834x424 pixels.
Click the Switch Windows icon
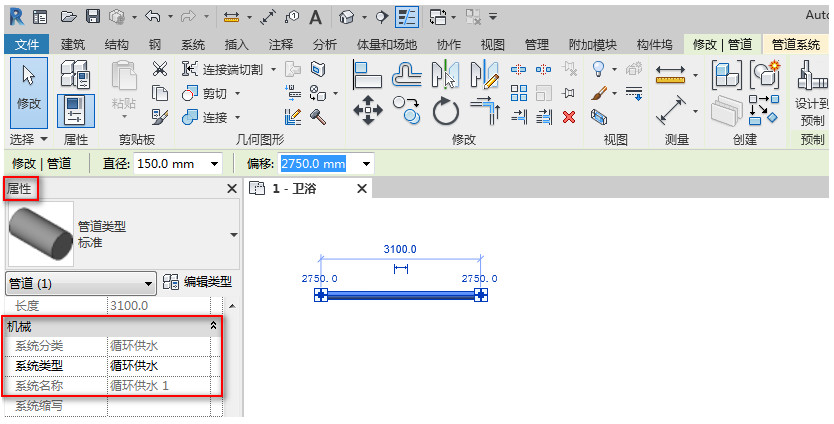[x=438, y=18]
